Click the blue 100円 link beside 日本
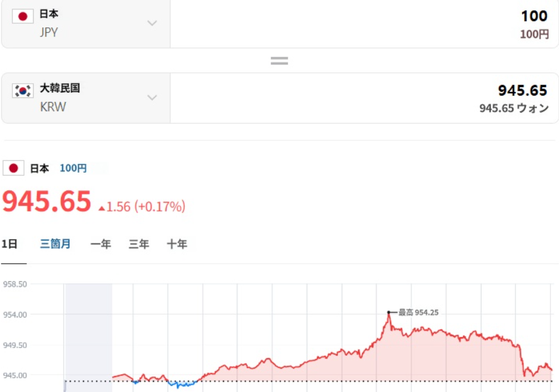The height and width of the screenshot is (392, 559). [73, 169]
